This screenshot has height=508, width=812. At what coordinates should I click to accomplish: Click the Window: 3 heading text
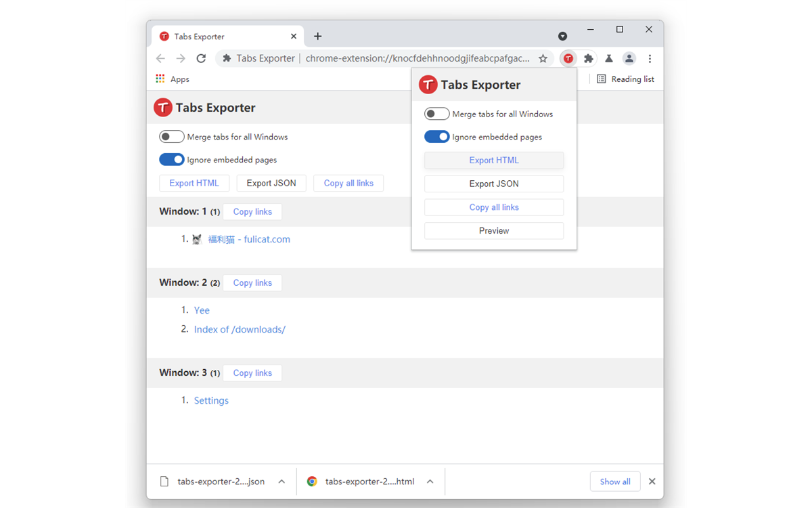183,373
